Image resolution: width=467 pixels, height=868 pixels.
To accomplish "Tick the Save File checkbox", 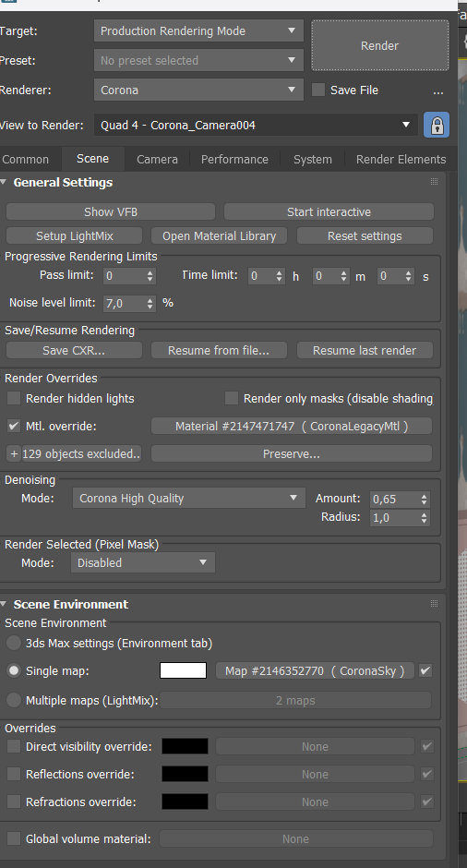I will pos(318,90).
